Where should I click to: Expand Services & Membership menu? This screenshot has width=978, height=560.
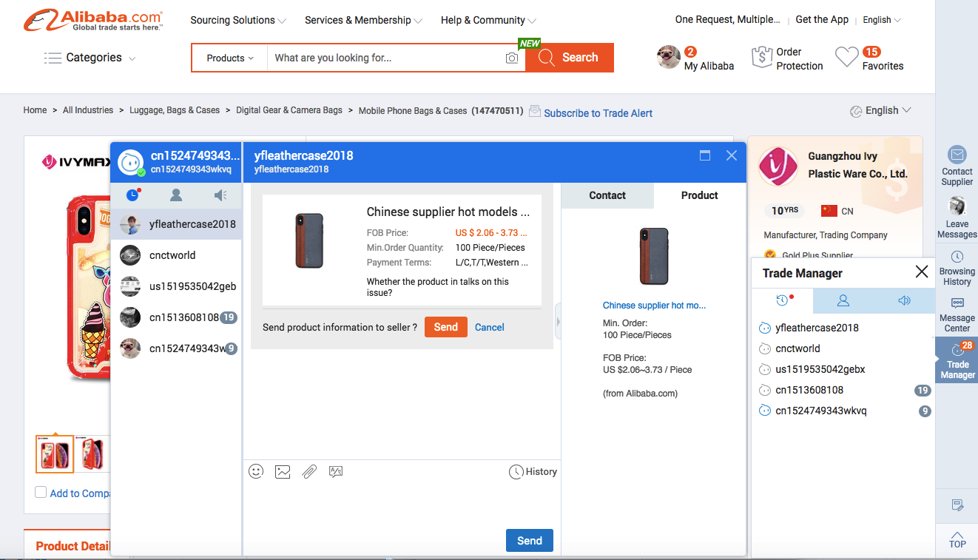tap(364, 20)
